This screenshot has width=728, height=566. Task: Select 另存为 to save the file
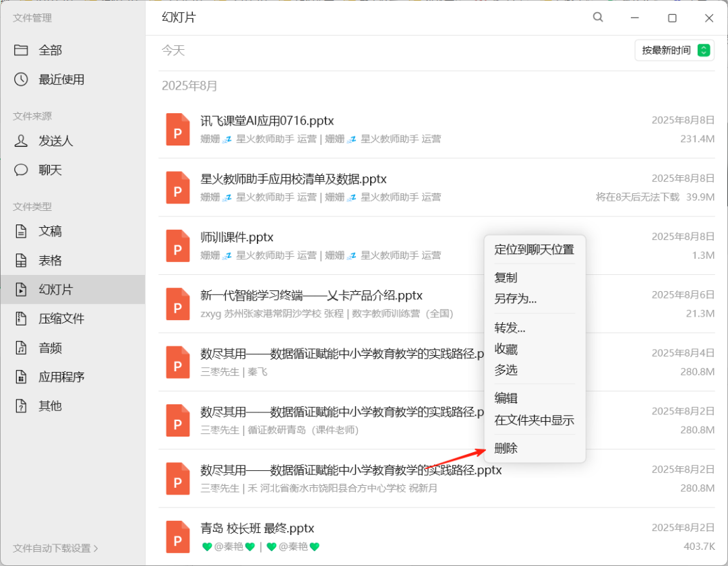point(514,298)
